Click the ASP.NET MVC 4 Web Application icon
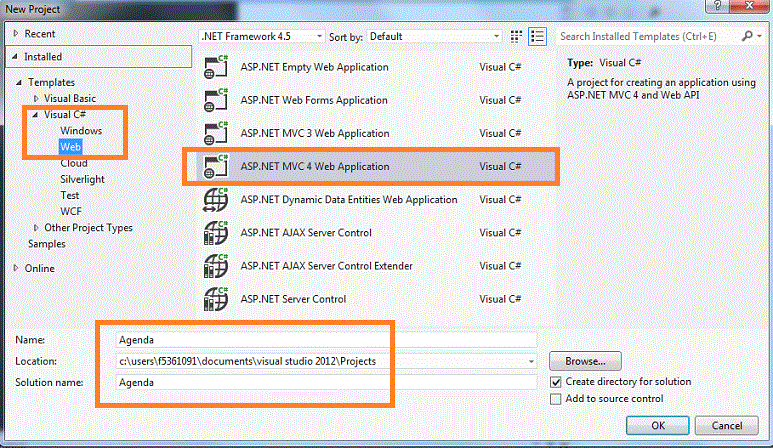 (x=216, y=166)
